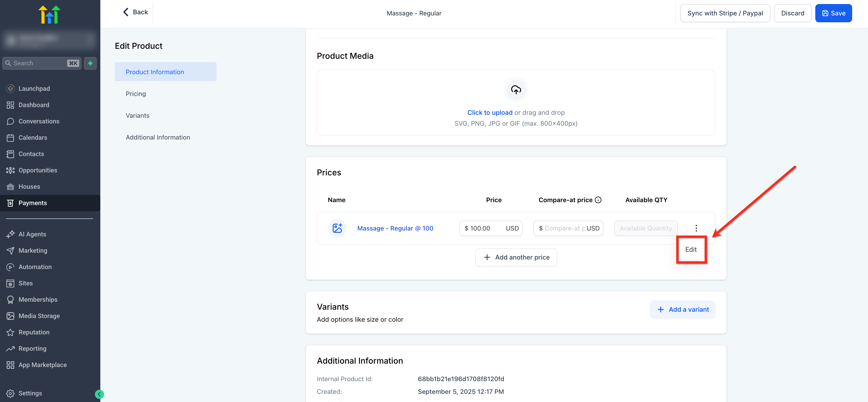Open the Massage - Regular @ 100 link
The height and width of the screenshot is (402, 868).
[x=395, y=228]
